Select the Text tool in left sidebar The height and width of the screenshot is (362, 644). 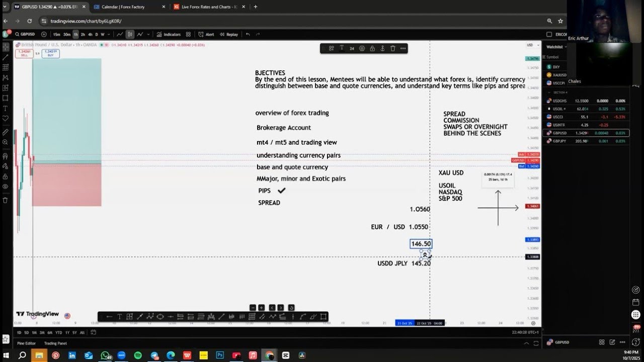(6, 108)
